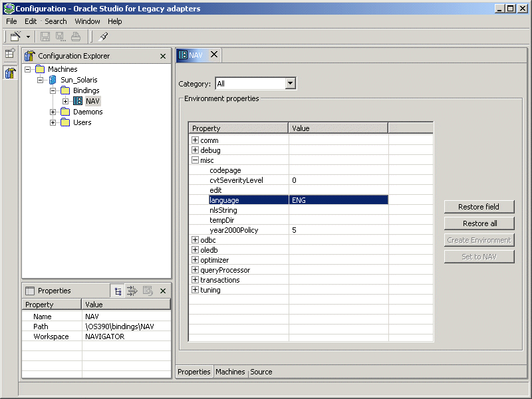Viewport: 532px width, 399px height.
Task: Switch to the Properties bottom tab
Action: (194, 372)
